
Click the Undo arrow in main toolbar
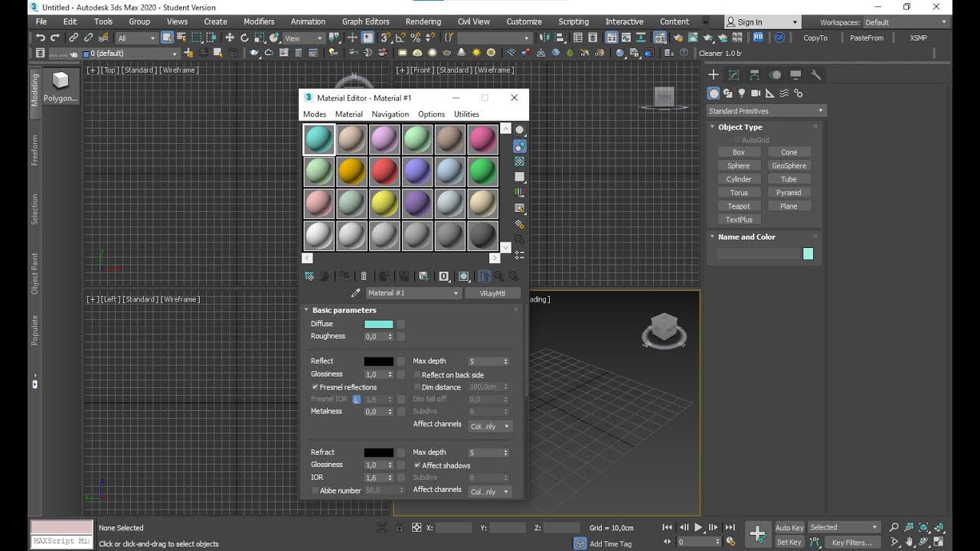[41, 37]
